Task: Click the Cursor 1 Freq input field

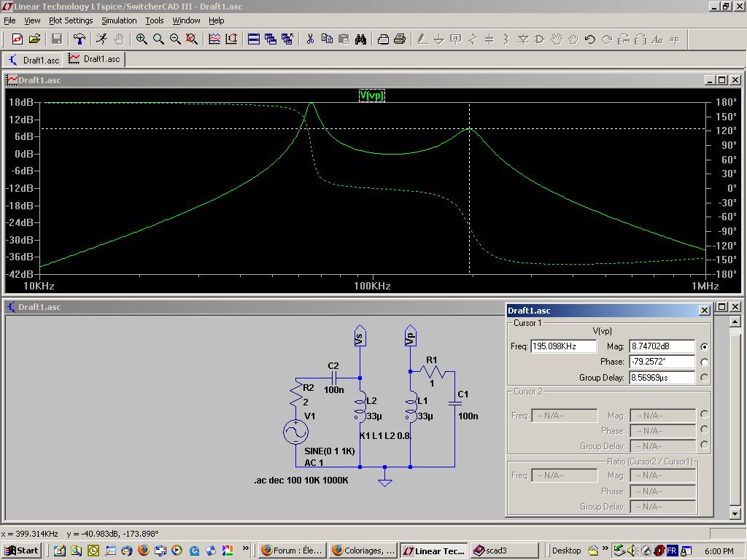Action: [564, 347]
